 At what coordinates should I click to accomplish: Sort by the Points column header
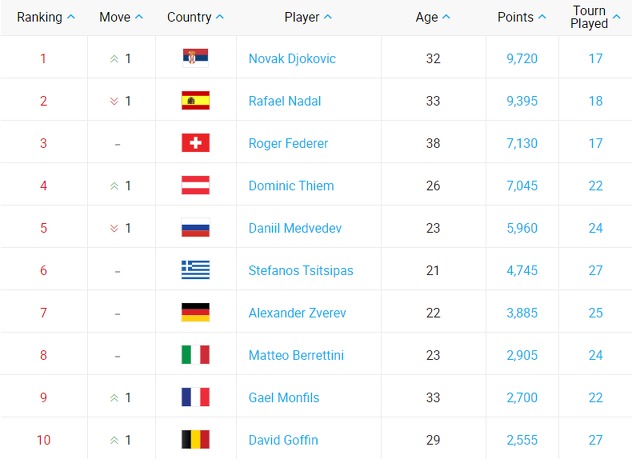522,17
